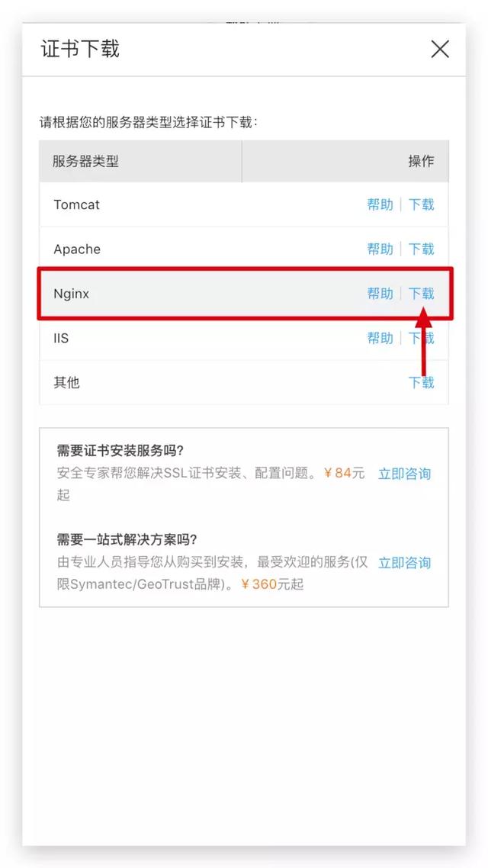Click 下载 in the Nginx row
The image size is (488, 868).
coord(421,294)
